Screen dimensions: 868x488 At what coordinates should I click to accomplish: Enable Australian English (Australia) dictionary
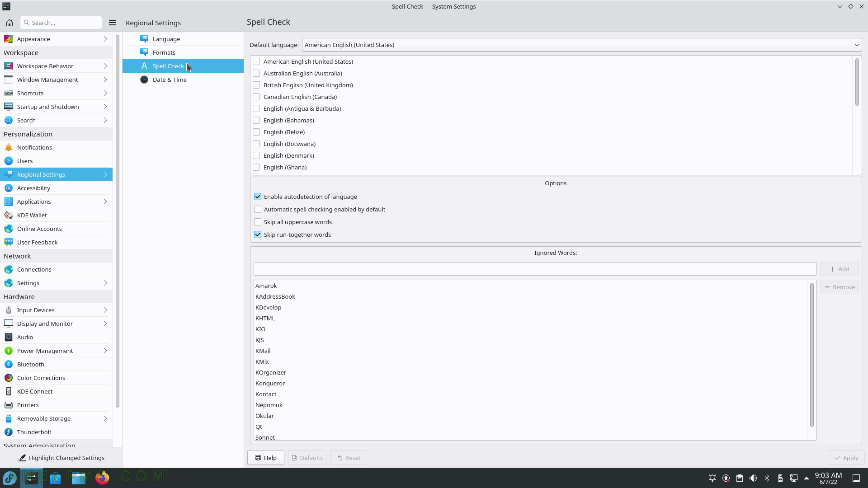(256, 73)
